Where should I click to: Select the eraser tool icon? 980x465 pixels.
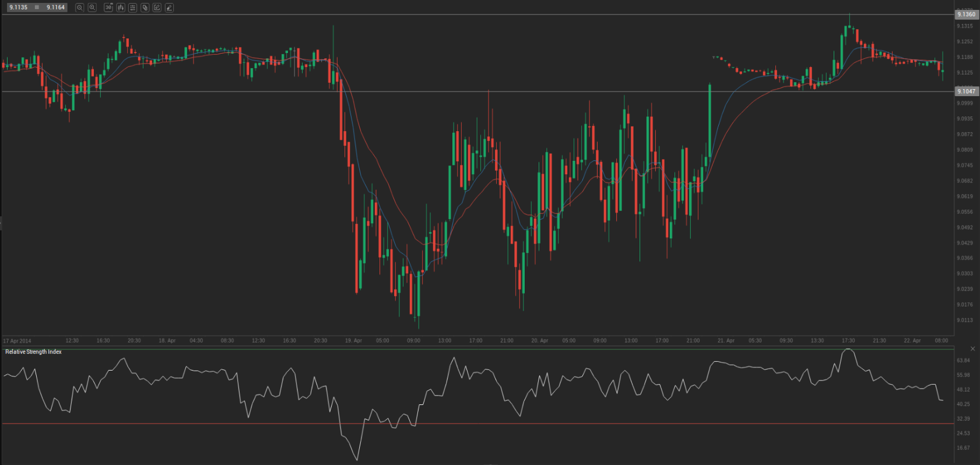click(x=169, y=8)
